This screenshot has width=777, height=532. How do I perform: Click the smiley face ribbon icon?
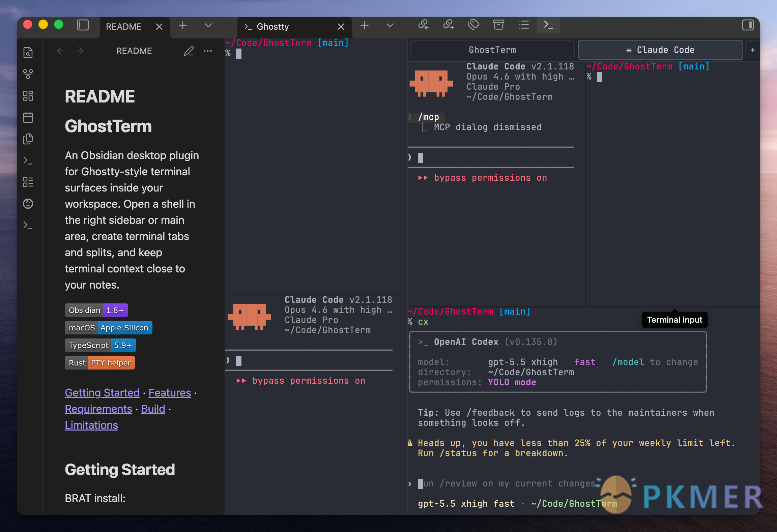pyautogui.click(x=28, y=204)
